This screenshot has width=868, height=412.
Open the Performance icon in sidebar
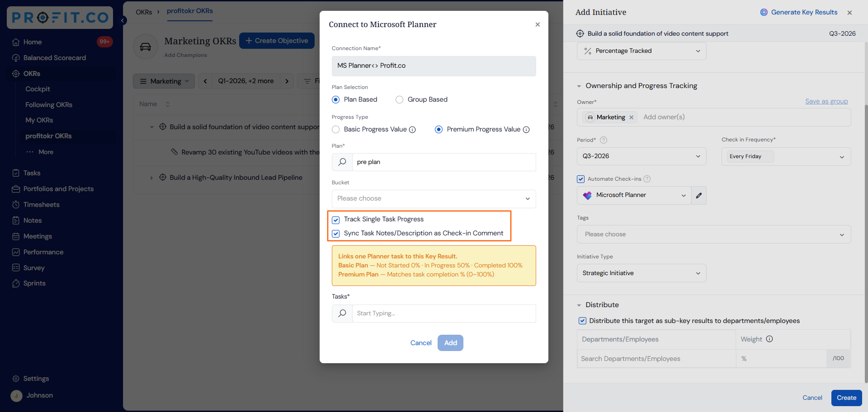coord(16,252)
